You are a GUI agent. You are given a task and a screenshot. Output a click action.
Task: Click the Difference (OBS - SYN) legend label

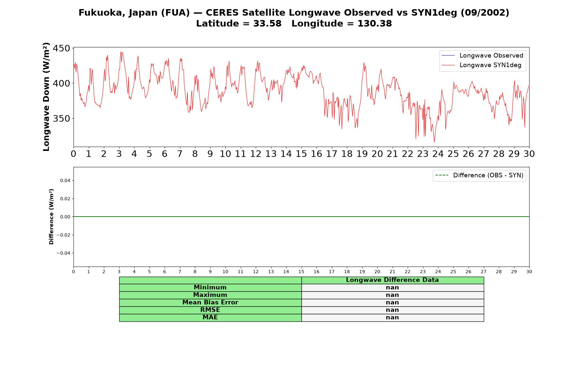(x=488, y=175)
